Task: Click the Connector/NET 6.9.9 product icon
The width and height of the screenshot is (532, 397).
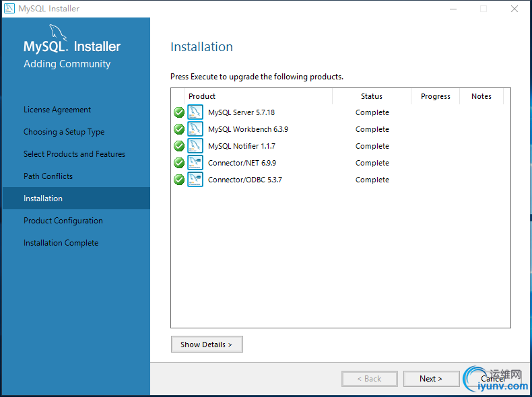Action: click(195, 163)
